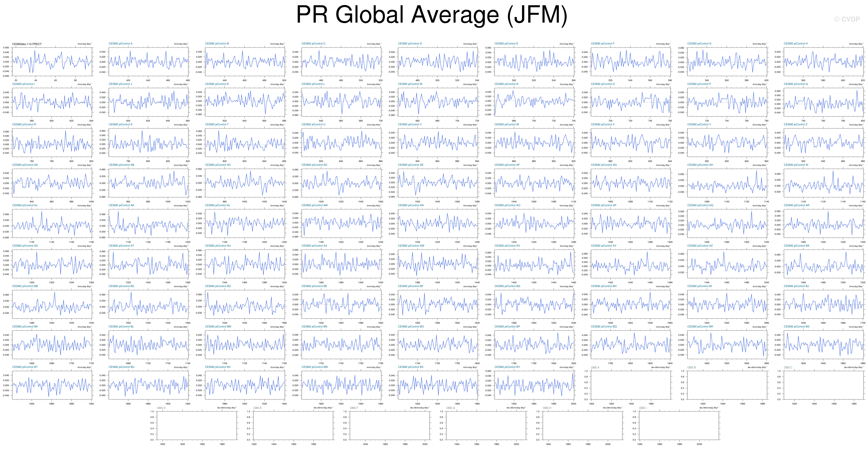868x450 pixels.
Task: Click the 'CESM2 piControl A' panel label
Action: (x=120, y=44)
